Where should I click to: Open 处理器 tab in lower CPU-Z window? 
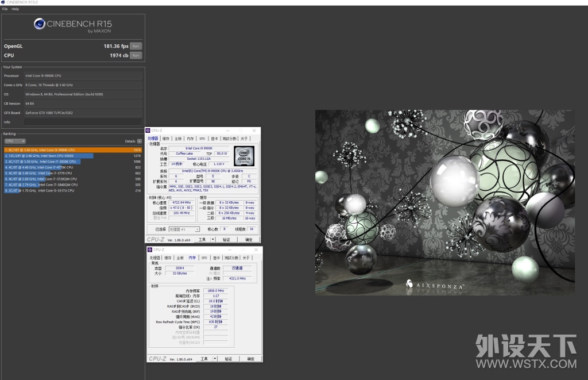(155, 258)
